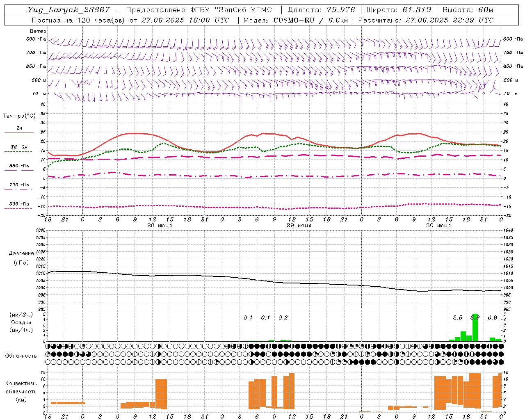
Task: Click the (гПа) pressure unit label
Action: pyautogui.click(x=21, y=262)
